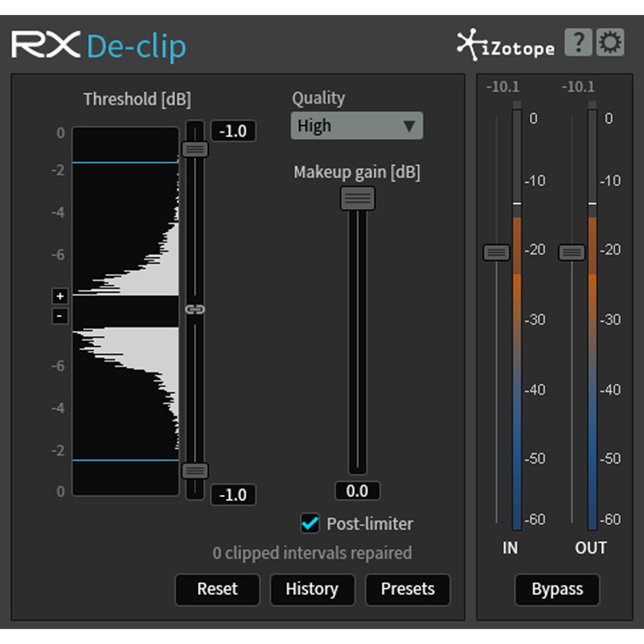Click the histogram zoom out minus button
Viewport: 644px width, 644px height.
point(60,316)
